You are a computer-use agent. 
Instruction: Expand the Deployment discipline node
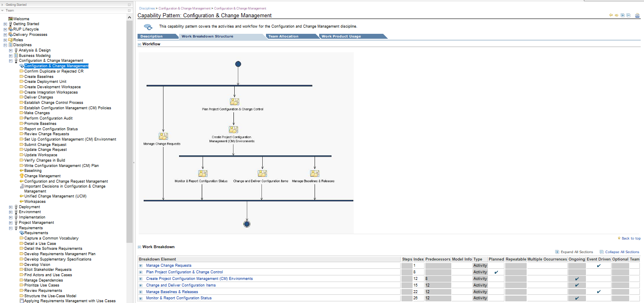(x=11, y=207)
